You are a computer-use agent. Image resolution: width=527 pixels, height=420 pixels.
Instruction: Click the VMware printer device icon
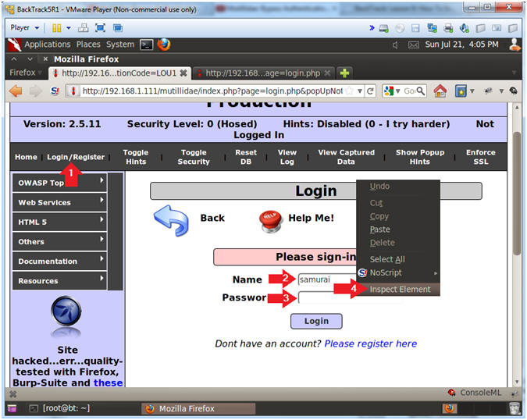click(448, 28)
